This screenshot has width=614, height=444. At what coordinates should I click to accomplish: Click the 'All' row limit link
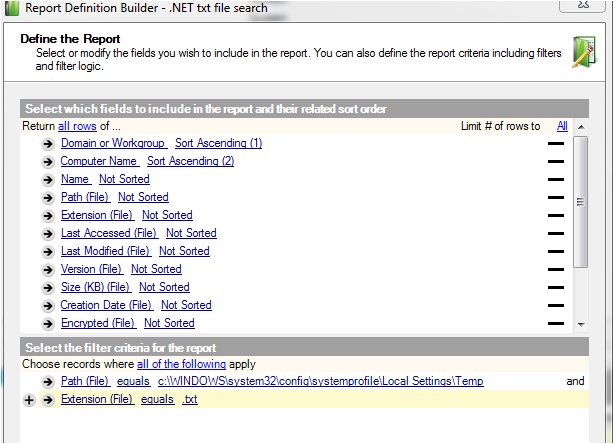coord(562,126)
